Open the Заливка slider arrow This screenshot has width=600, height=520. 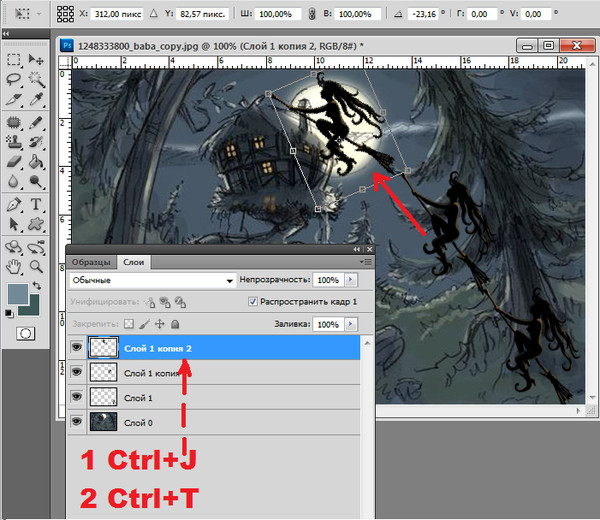(x=351, y=324)
